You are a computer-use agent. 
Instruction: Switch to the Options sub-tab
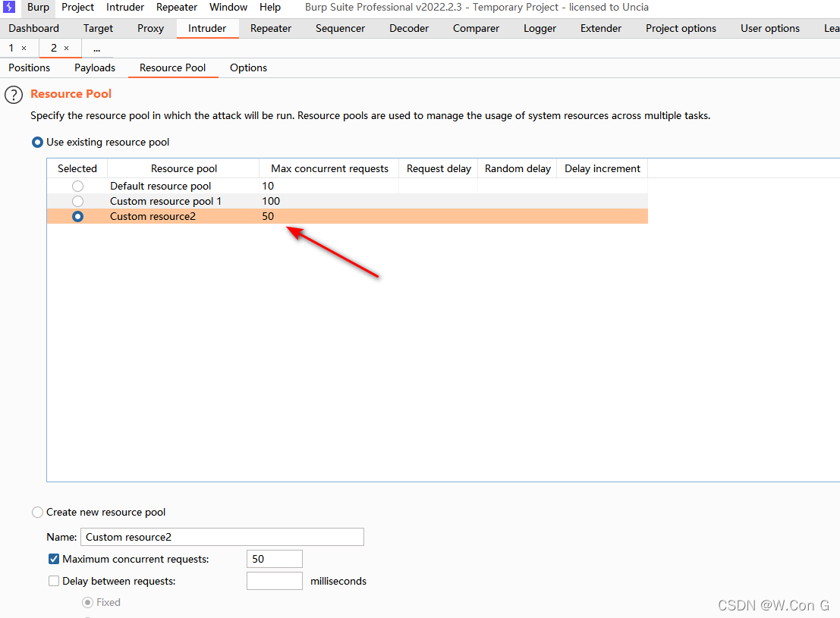pos(249,68)
